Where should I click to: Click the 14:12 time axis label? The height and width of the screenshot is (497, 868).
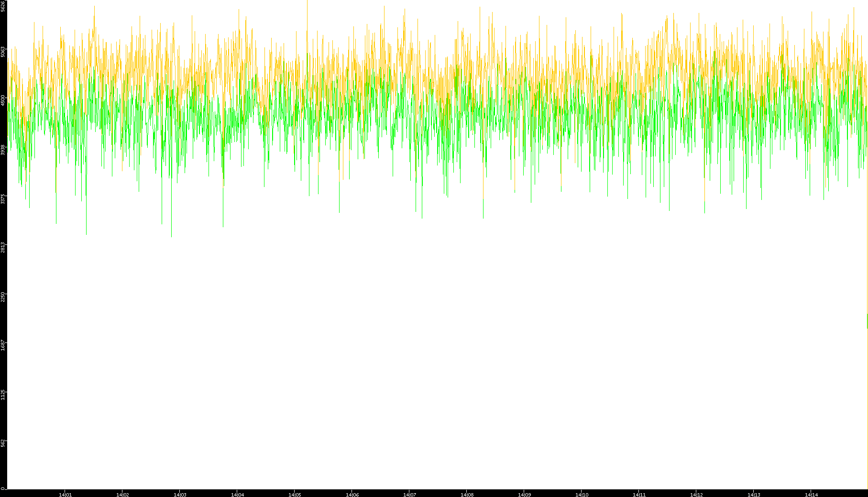pyautogui.click(x=697, y=495)
